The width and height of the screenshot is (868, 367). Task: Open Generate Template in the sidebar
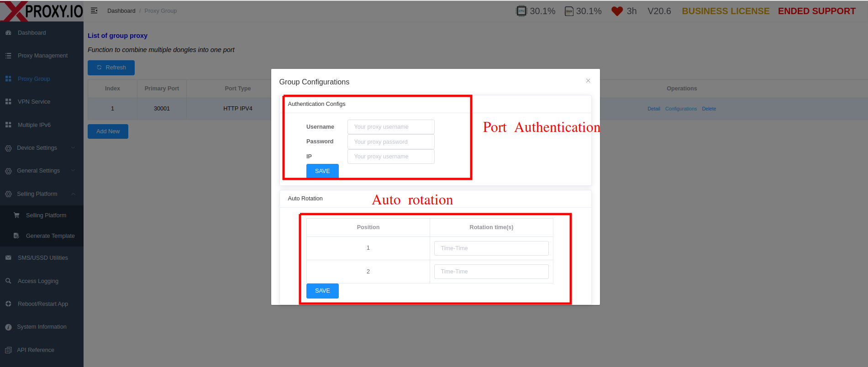[x=50, y=236]
